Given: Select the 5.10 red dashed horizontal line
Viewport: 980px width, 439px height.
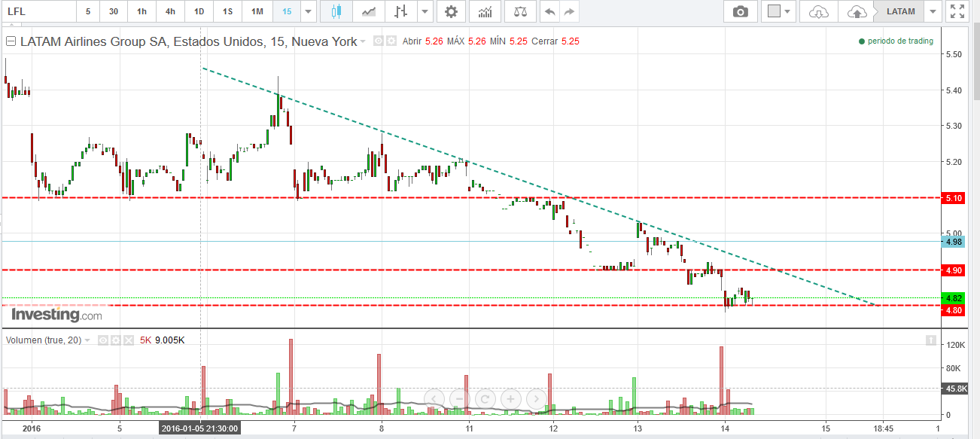Looking at the screenshot, I should click(x=471, y=198).
